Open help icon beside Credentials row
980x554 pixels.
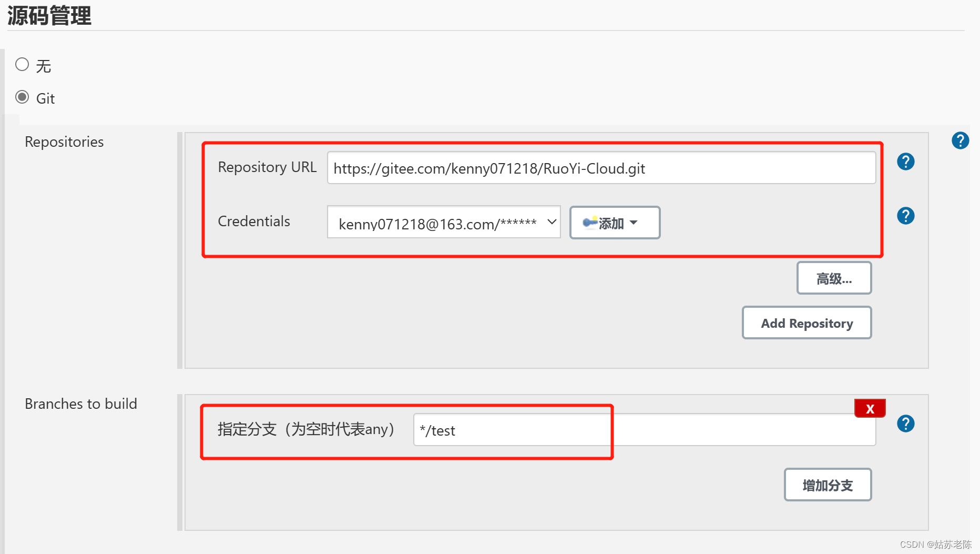point(905,216)
